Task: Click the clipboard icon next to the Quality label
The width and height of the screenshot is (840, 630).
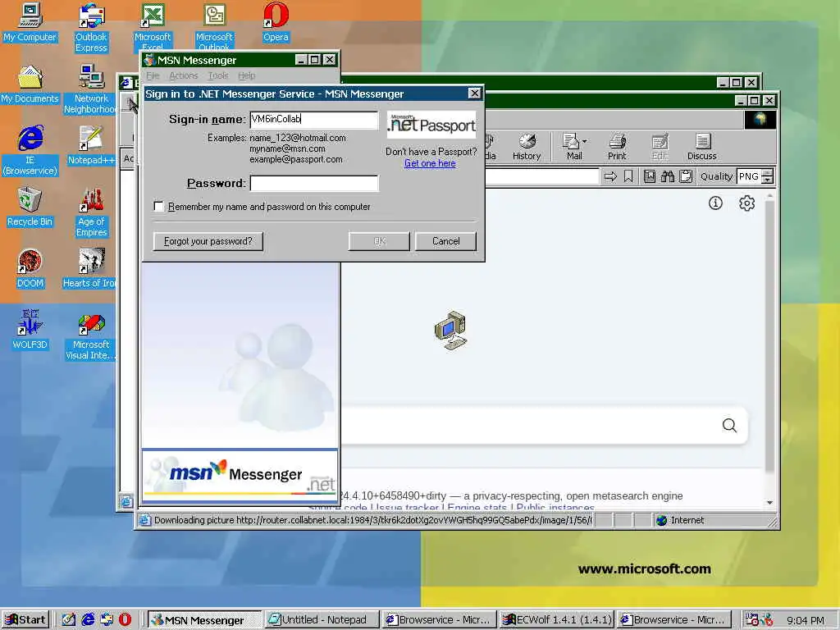Action: tap(685, 176)
